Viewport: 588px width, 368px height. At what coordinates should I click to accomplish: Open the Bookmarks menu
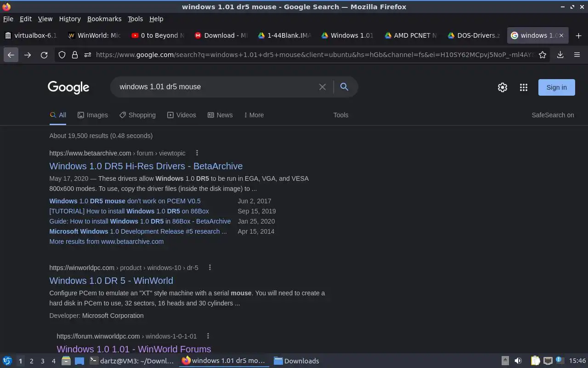coord(104,19)
